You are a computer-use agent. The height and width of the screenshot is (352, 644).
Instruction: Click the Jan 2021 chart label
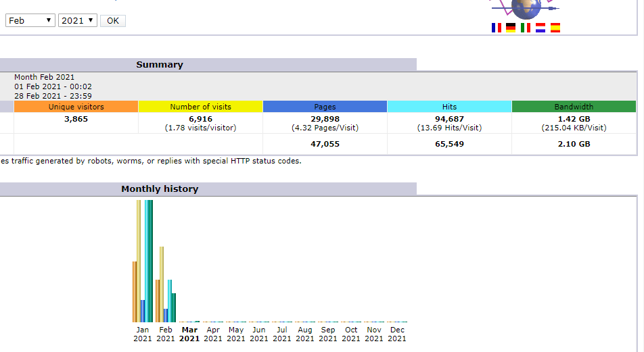tap(143, 334)
